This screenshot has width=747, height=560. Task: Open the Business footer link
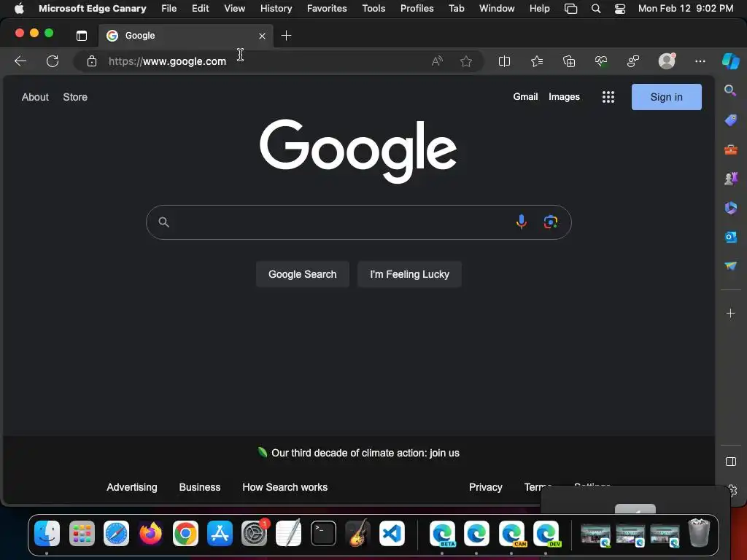pyautogui.click(x=200, y=487)
